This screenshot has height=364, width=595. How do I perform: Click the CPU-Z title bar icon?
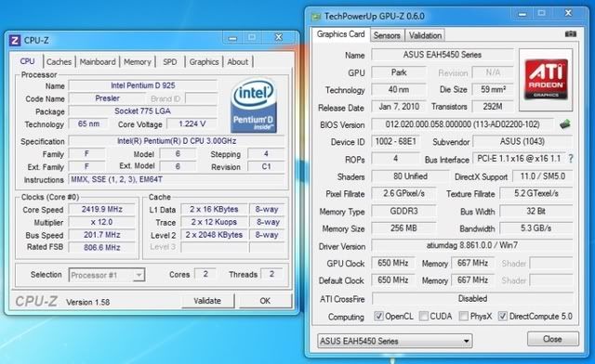coord(15,40)
